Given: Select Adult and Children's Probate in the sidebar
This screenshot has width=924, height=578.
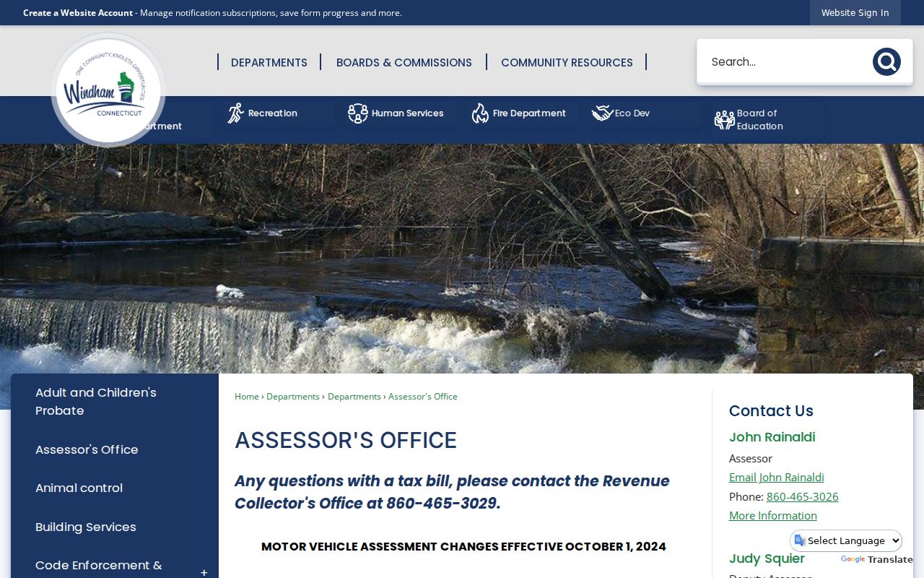Looking at the screenshot, I should coord(115,402).
